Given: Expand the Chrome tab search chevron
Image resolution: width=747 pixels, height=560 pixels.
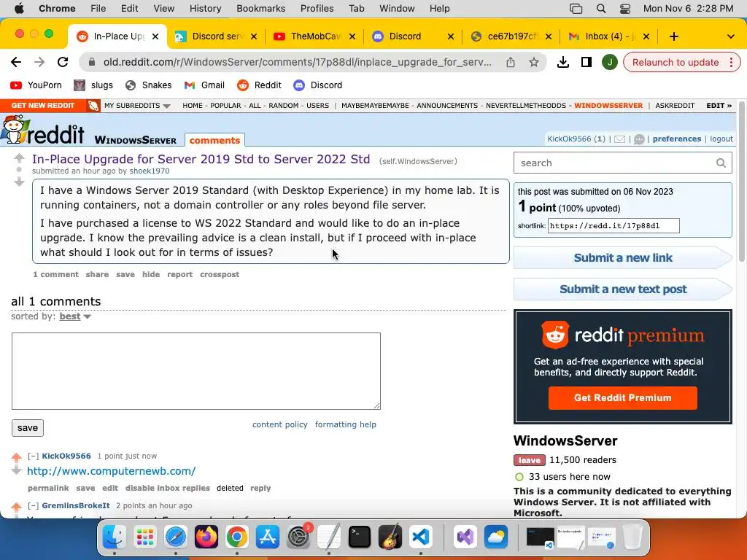Looking at the screenshot, I should click(x=730, y=36).
